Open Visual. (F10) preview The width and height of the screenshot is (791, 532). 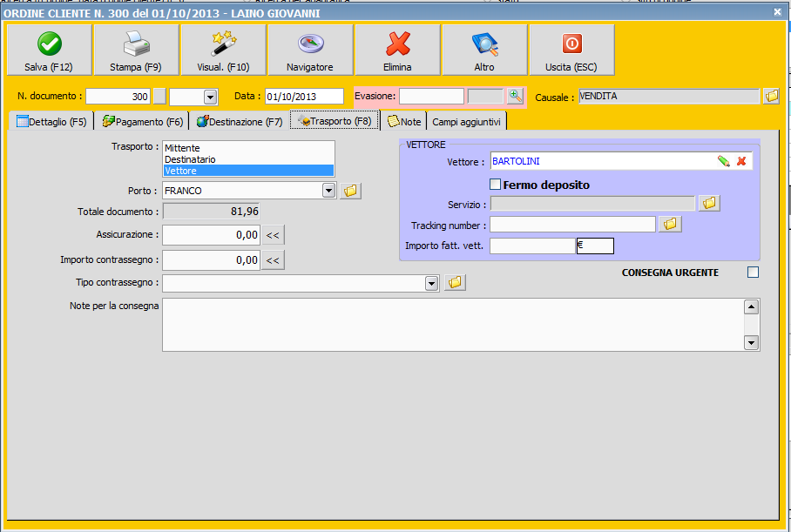point(223,50)
